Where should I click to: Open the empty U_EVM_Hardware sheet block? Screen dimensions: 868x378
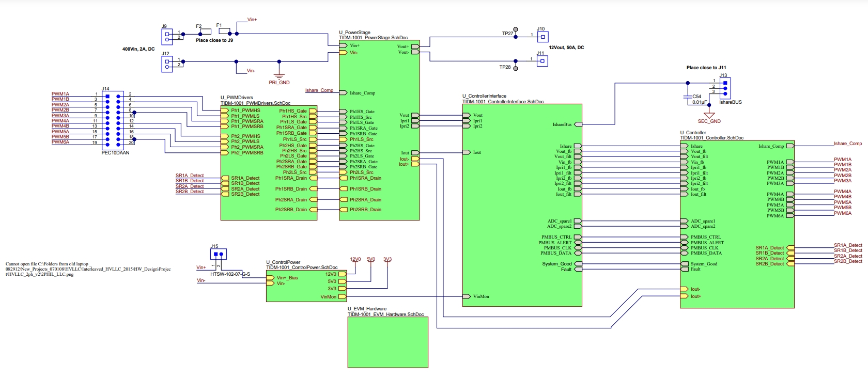[388, 342]
